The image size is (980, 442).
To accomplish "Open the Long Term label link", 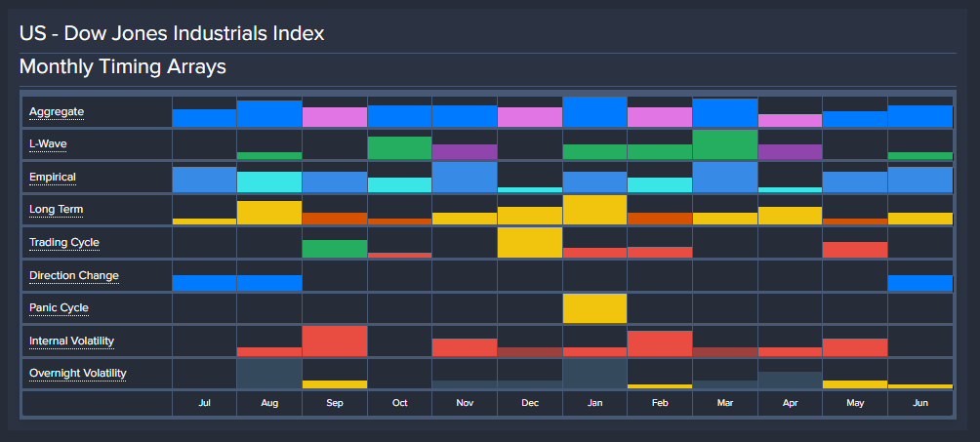I will click(x=54, y=210).
